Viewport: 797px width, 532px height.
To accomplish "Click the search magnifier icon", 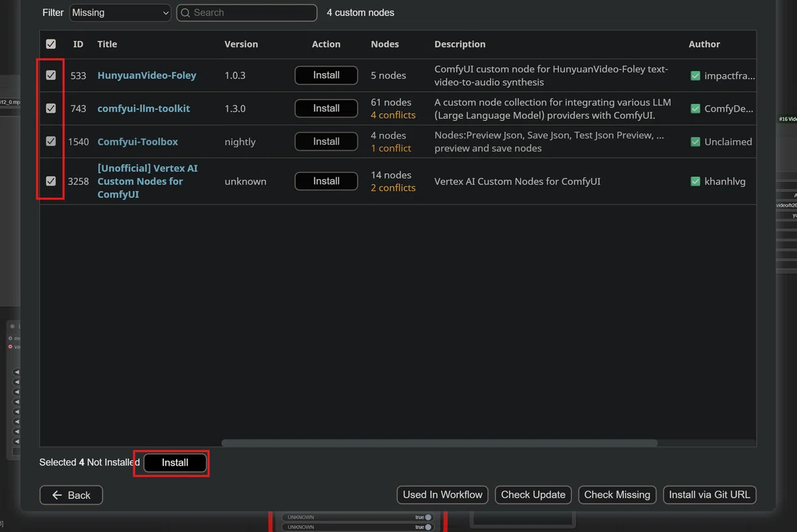I will [x=185, y=13].
